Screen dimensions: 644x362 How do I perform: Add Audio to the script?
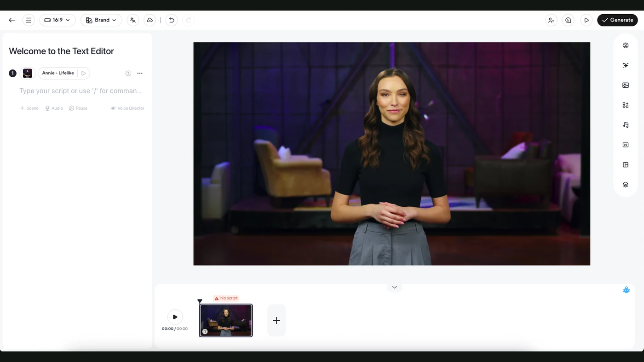[54, 108]
